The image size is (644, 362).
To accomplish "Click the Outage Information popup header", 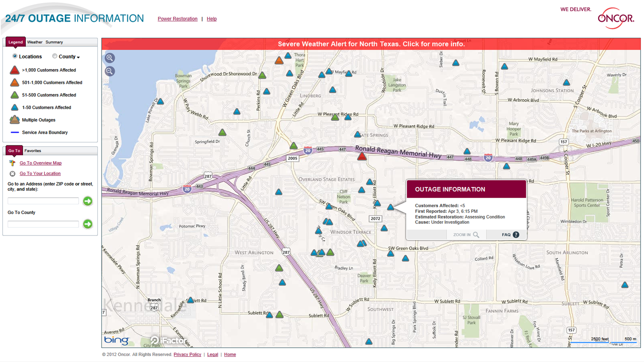I will point(466,189).
